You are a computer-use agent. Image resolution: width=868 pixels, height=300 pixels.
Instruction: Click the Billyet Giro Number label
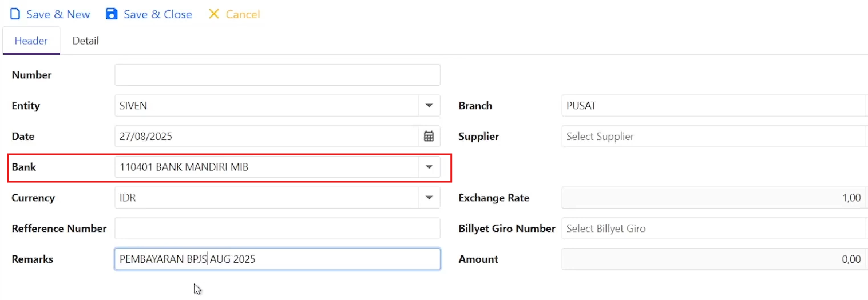coord(507,229)
